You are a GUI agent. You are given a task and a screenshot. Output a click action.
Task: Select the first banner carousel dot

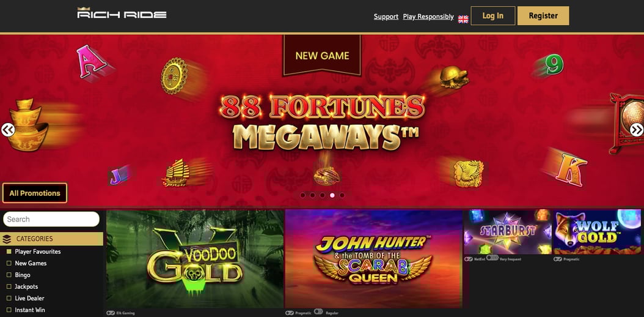tap(302, 195)
